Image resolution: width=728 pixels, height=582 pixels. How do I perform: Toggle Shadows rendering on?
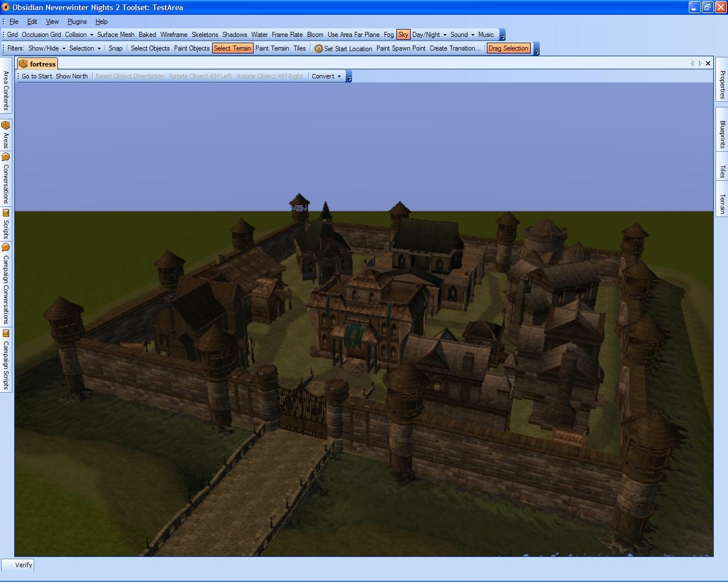pyautogui.click(x=234, y=35)
